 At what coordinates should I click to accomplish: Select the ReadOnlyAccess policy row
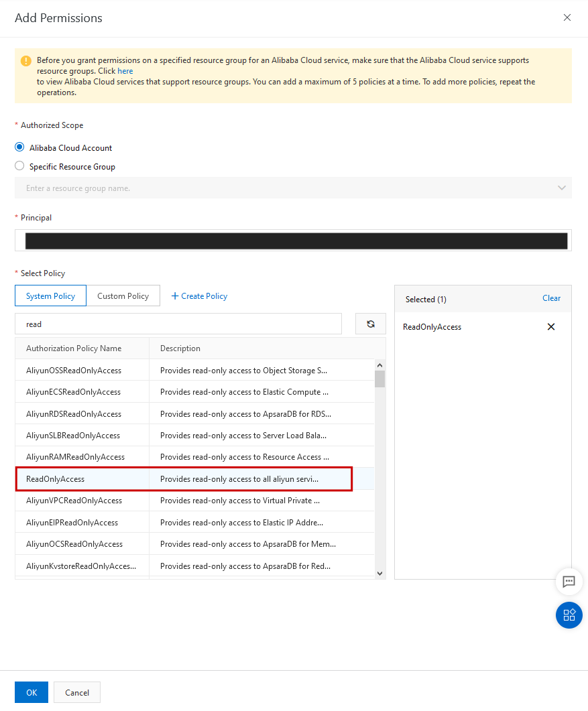pos(194,479)
